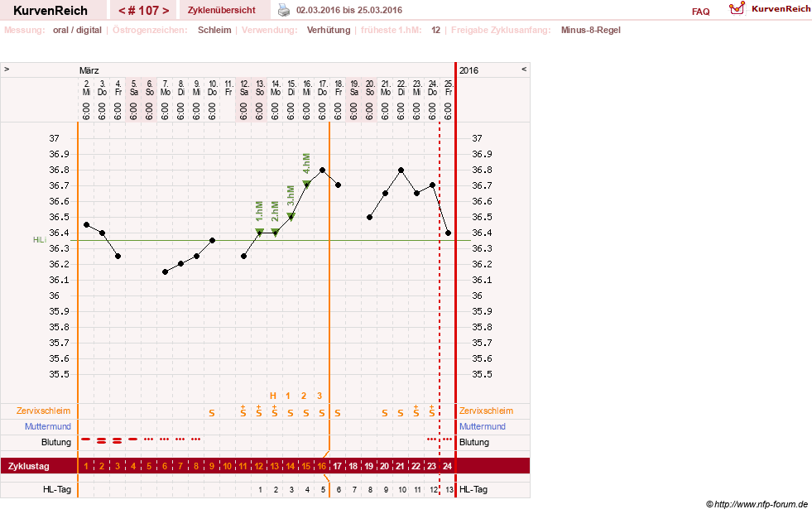Viewport: 812px width, 514px height.
Task: Click the nfp-forum.de copyright link
Action: (x=757, y=504)
